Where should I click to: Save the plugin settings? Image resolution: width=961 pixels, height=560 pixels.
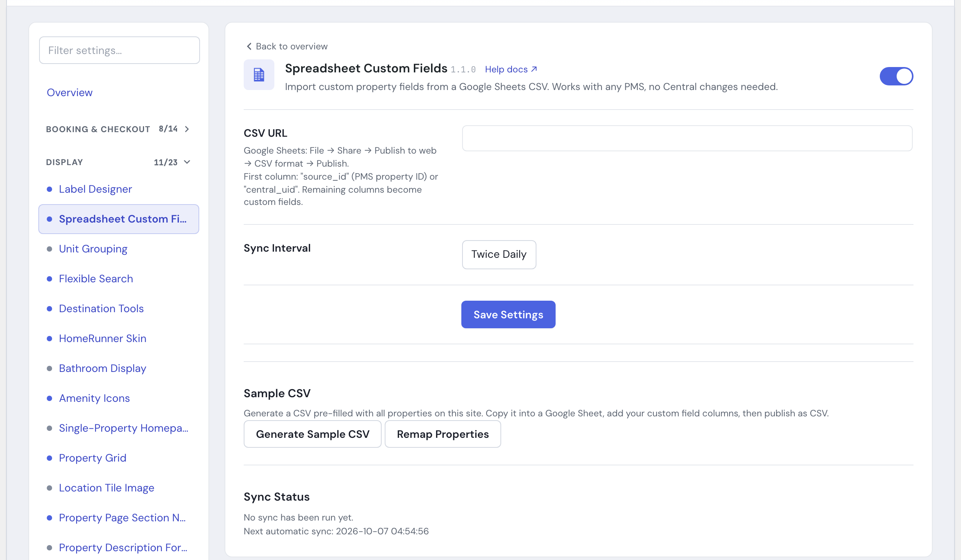click(x=508, y=314)
